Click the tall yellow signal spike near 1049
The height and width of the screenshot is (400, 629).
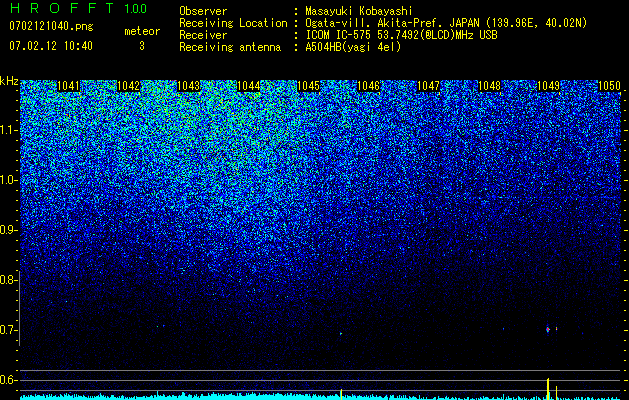(548, 389)
